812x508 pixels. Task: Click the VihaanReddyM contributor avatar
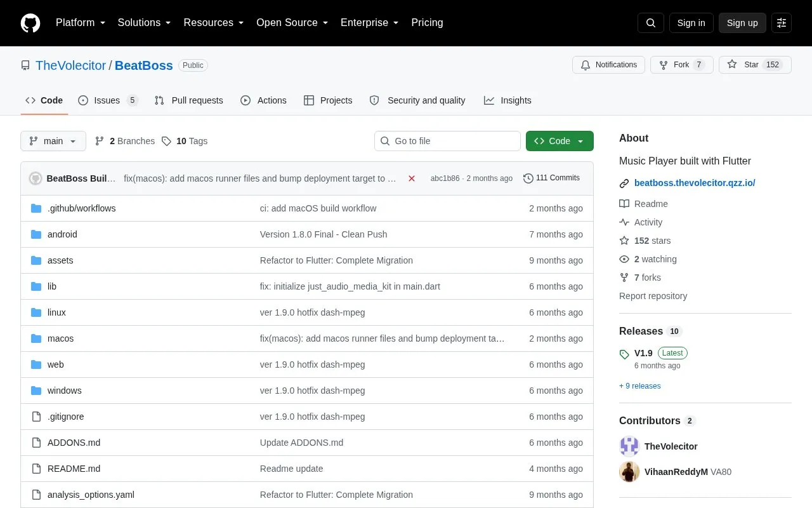pos(629,472)
